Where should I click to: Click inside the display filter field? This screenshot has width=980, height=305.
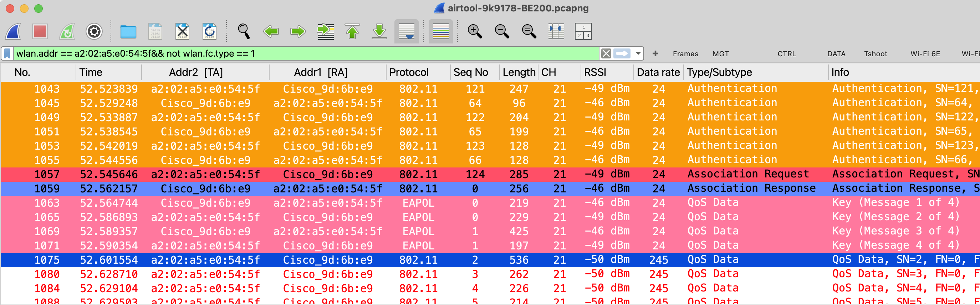pos(304,53)
